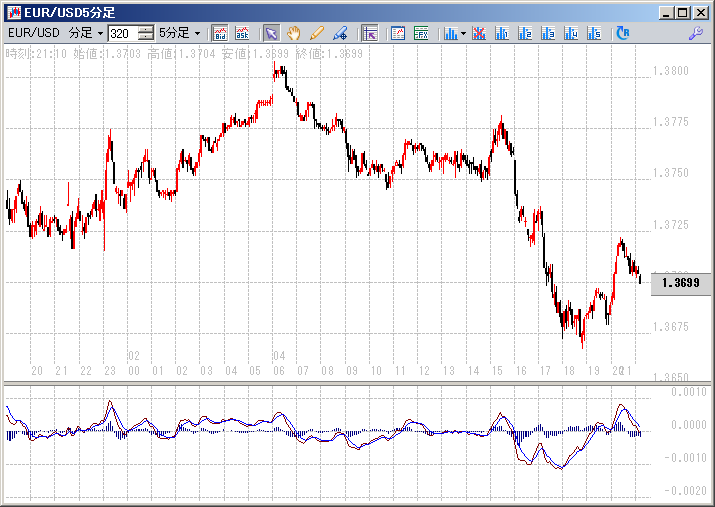Switch chart to Bid price display
This screenshot has height=507, width=715.
click(x=220, y=33)
